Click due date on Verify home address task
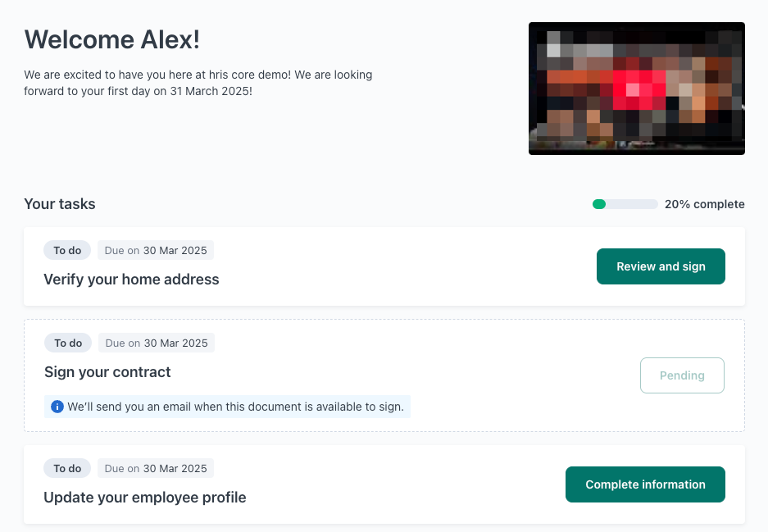Viewport: 768px width, 532px height. [x=156, y=250]
